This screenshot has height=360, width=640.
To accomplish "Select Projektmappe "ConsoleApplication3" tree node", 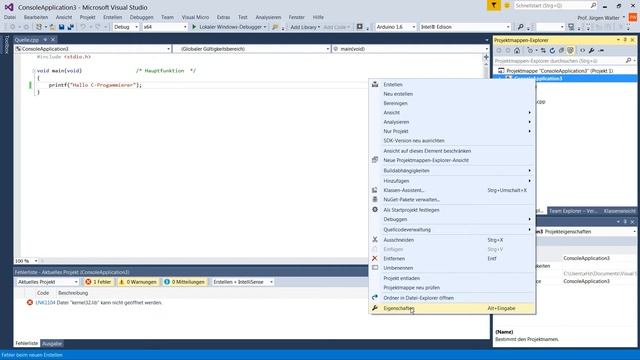I will [x=559, y=71].
